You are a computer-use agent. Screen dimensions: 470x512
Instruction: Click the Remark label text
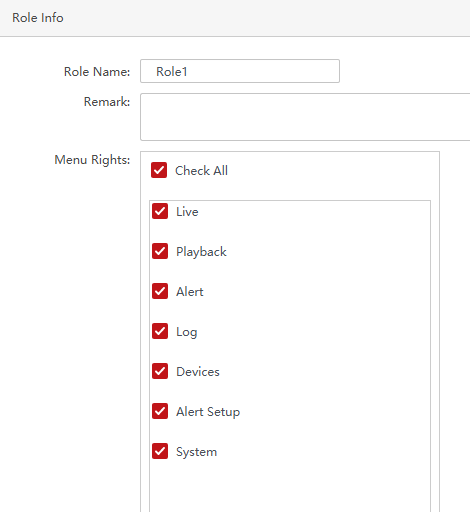pos(107,102)
